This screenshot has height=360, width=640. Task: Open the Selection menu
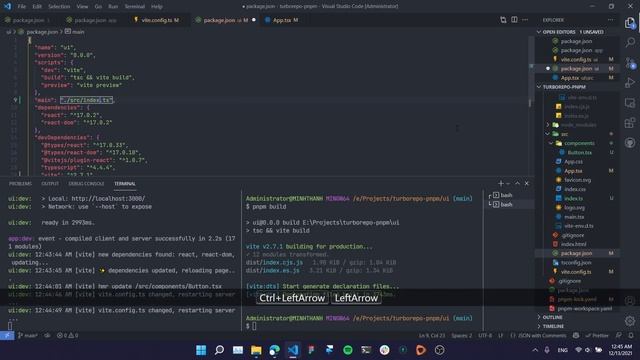59,7
